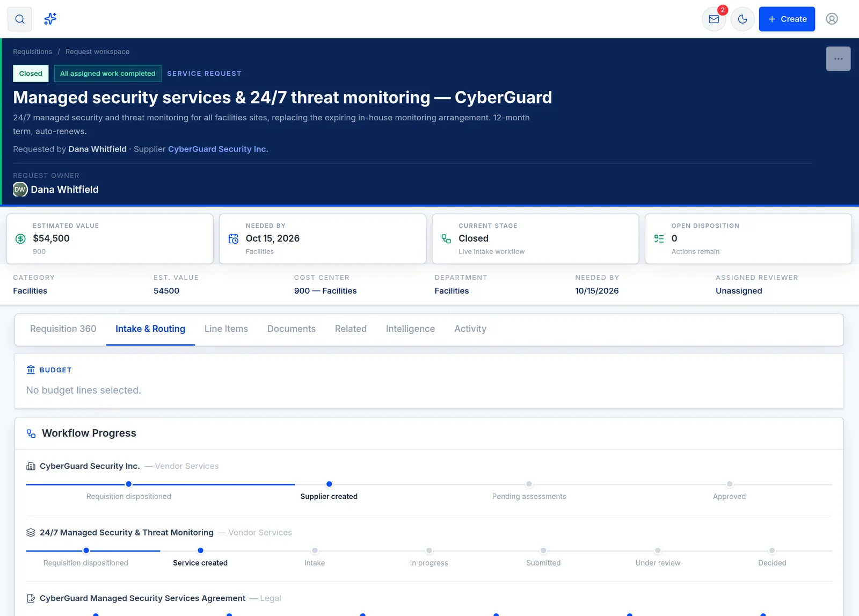Click the Request workspace breadcrumb
859x616 pixels.
(x=97, y=52)
